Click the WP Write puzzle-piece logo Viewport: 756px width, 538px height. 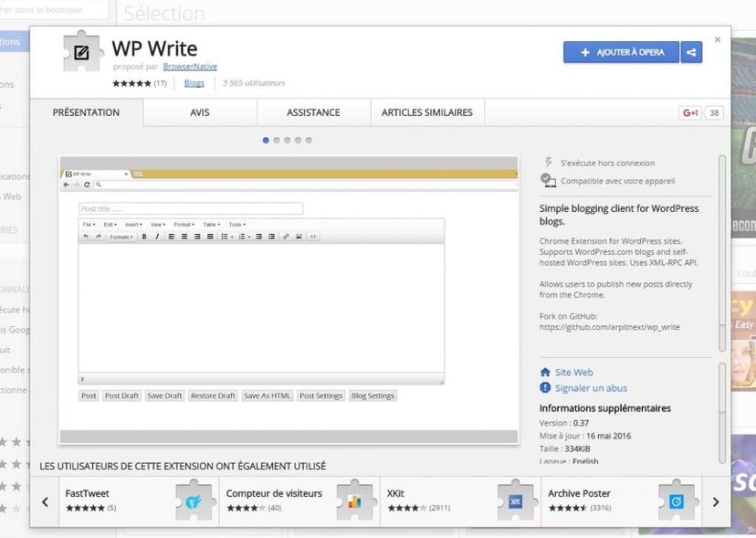coord(81,51)
